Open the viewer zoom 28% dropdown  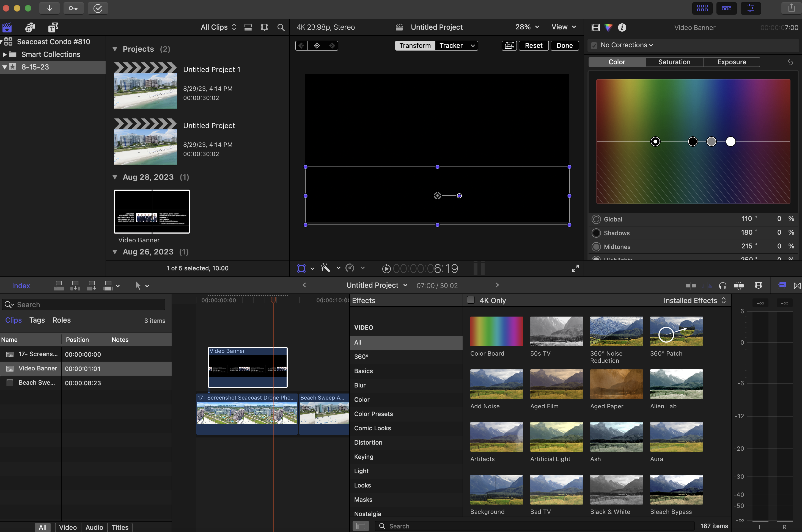click(x=527, y=27)
